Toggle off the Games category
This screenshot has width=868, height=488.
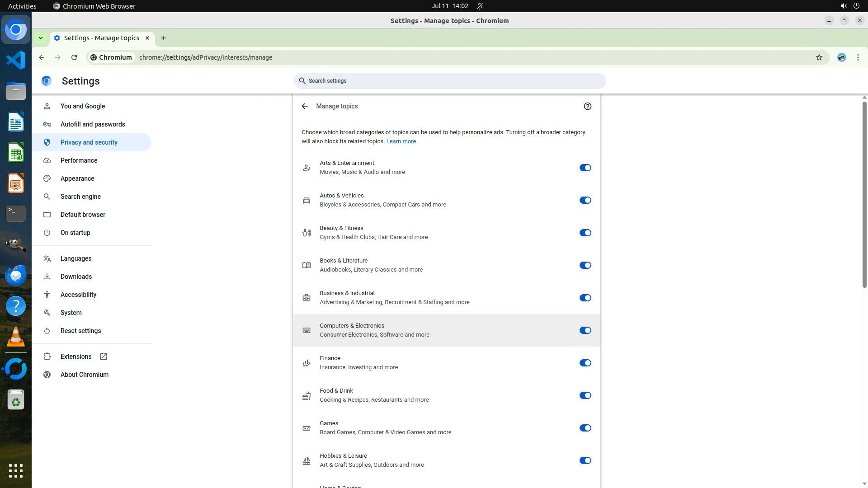[585, 428]
